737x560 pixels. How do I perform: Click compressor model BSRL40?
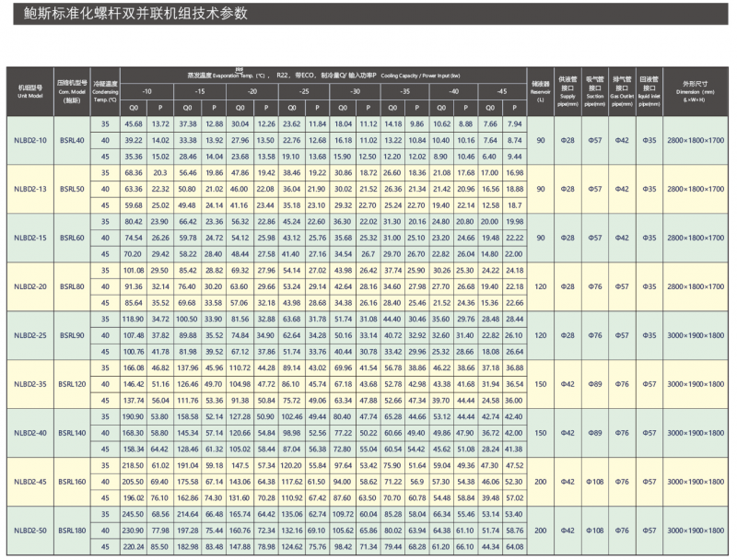72,141
